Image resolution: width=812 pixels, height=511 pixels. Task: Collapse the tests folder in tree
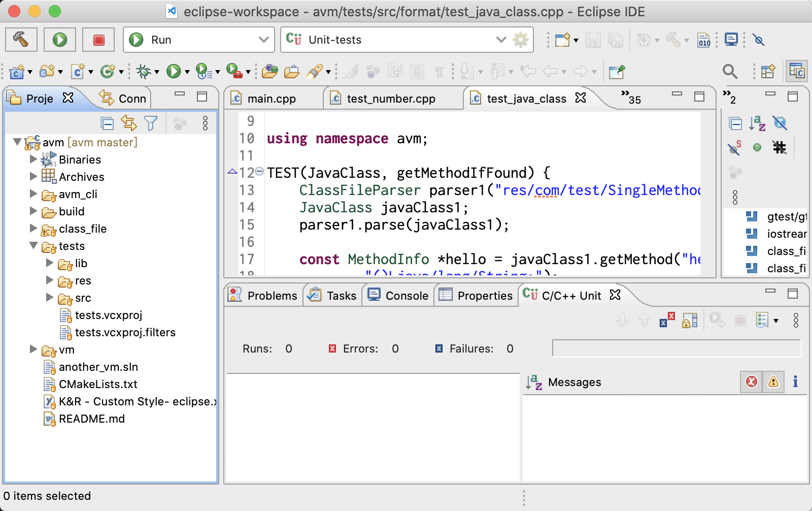coord(33,246)
